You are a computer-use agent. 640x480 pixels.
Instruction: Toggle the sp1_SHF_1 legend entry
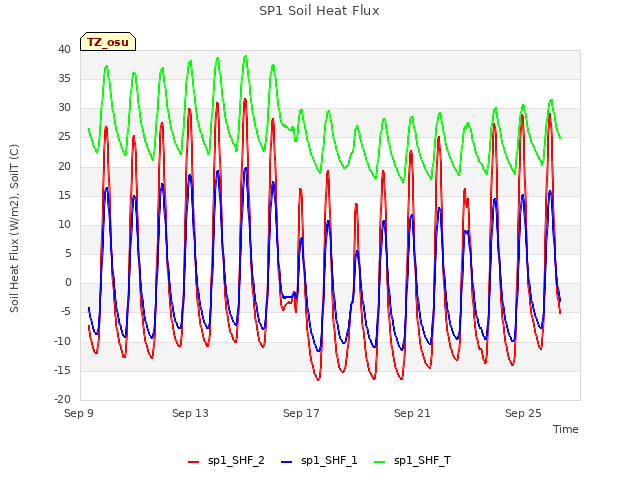319,461
